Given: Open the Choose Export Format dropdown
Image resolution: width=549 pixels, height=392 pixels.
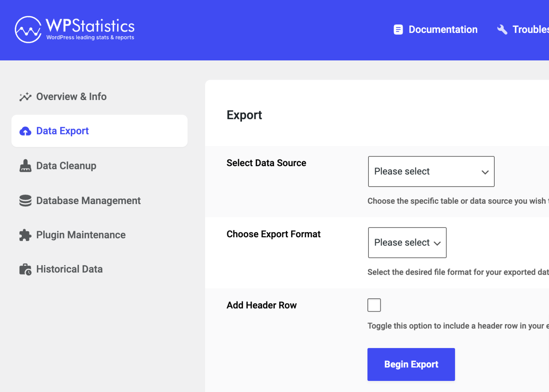Looking at the screenshot, I should pyautogui.click(x=407, y=243).
